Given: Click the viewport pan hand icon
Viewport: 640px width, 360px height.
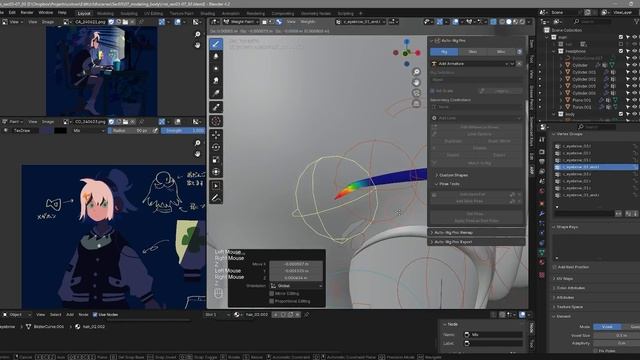Looking at the screenshot, I should (416, 82).
